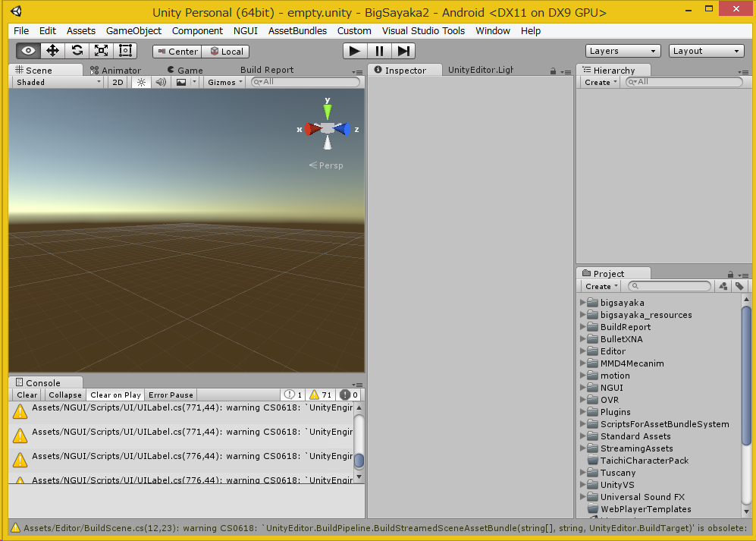756x541 pixels.
Task: Open Project Create dropdown
Action: pyautogui.click(x=601, y=286)
